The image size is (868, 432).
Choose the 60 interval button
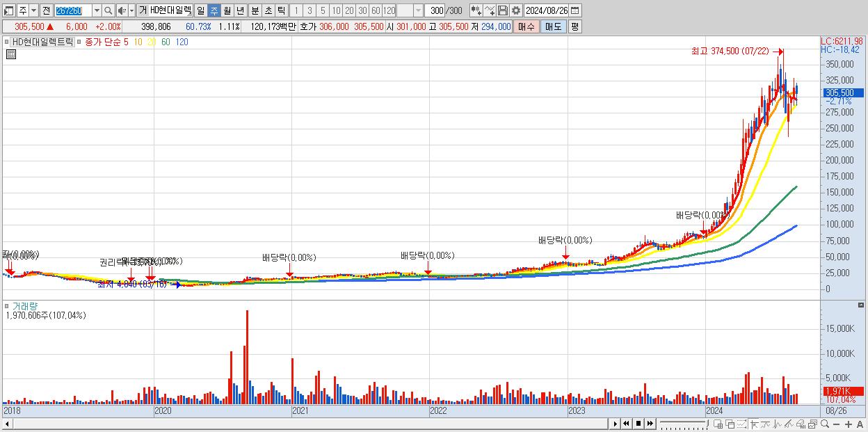[376, 10]
